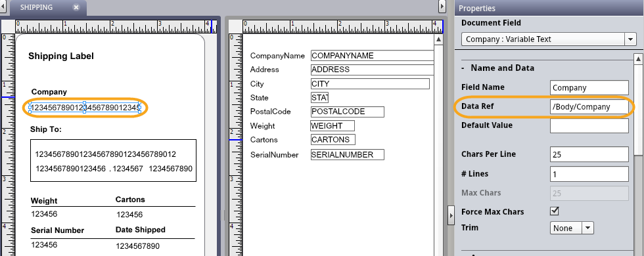Click the # Lines input field
Image resolution: width=644 pixels, height=256 pixels.
click(x=589, y=174)
